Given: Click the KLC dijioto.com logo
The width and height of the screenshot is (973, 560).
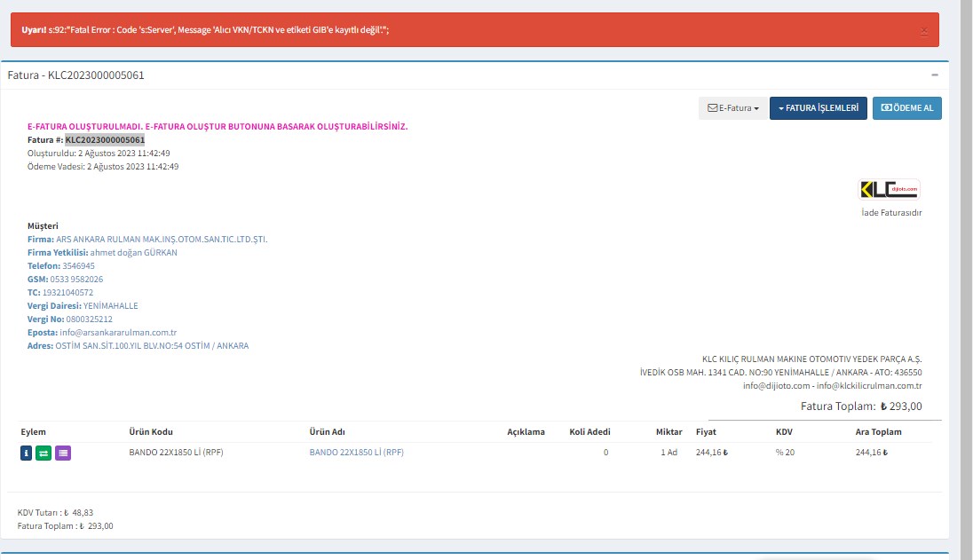Looking at the screenshot, I should (890, 189).
